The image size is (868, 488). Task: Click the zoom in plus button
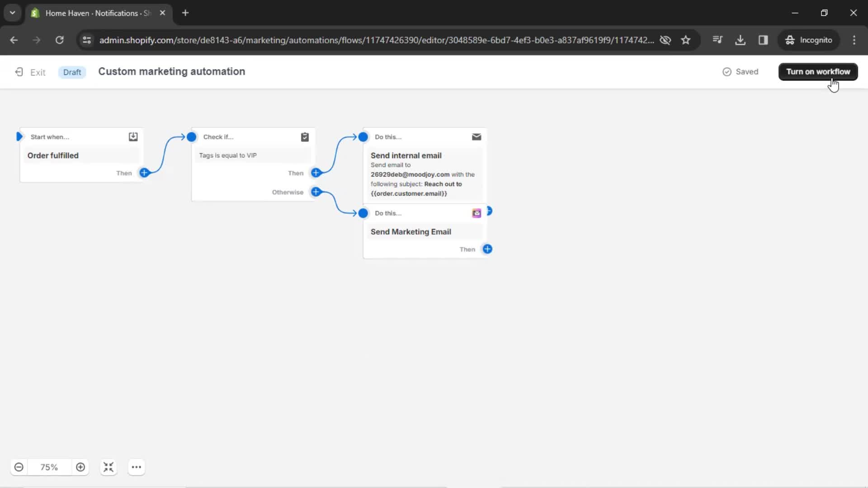coord(80,467)
